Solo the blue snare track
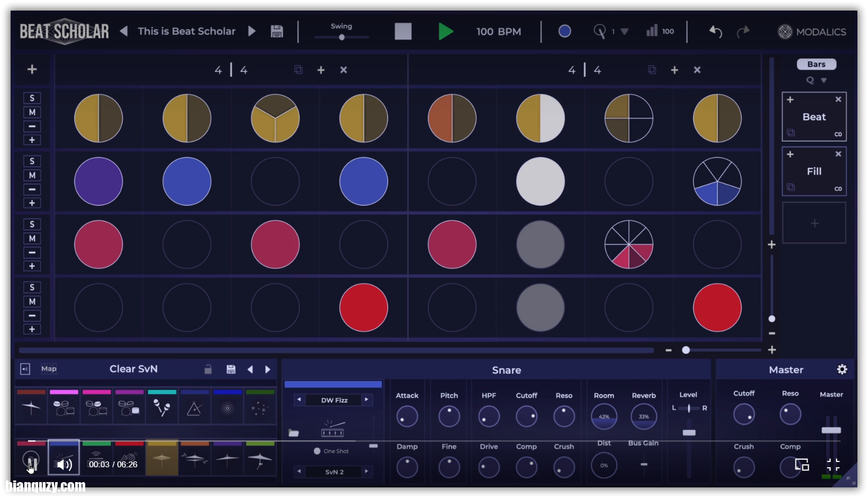 pyautogui.click(x=32, y=161)
